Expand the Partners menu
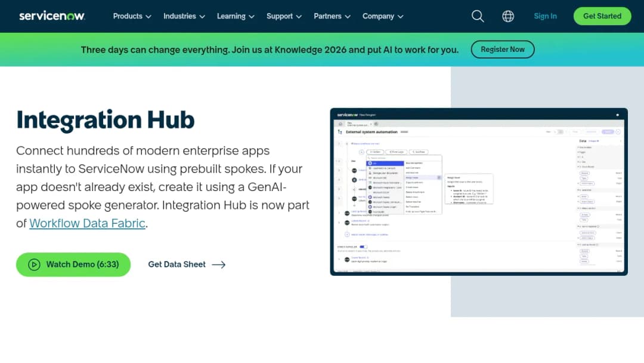Viewport: 644px width, 363px height. (x=332, y=16)
